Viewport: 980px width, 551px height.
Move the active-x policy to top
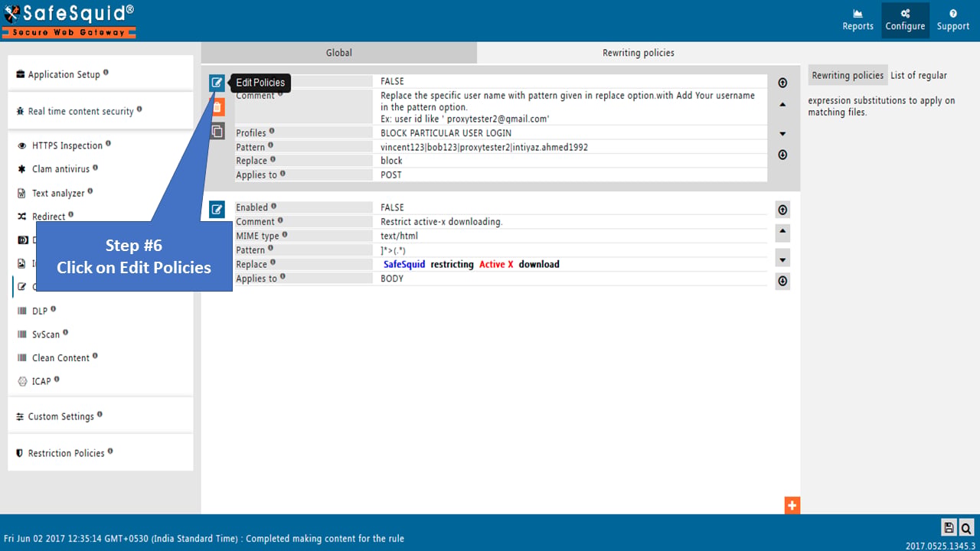click(x=782, y=210)
